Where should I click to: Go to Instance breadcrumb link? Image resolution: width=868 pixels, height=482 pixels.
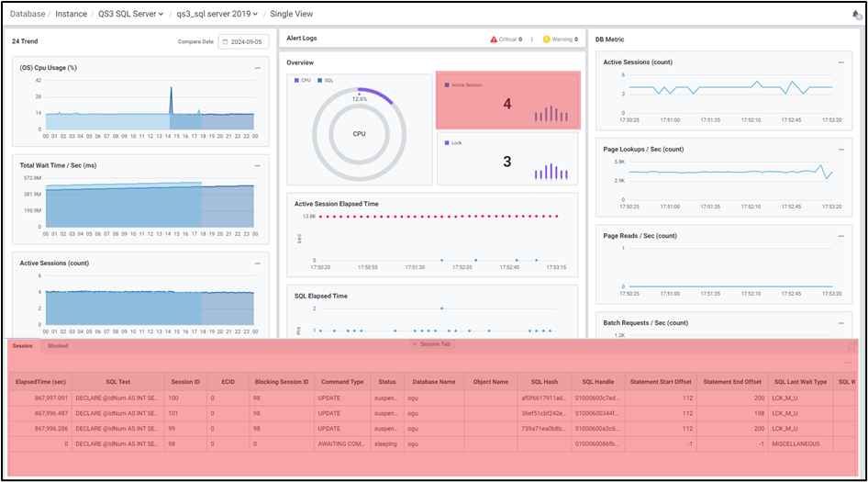coord(71,14)
